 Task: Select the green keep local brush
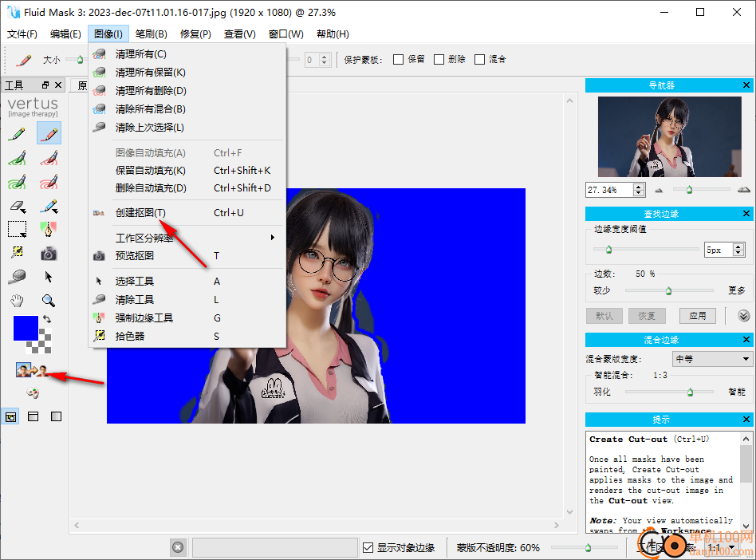click(18, 158)
